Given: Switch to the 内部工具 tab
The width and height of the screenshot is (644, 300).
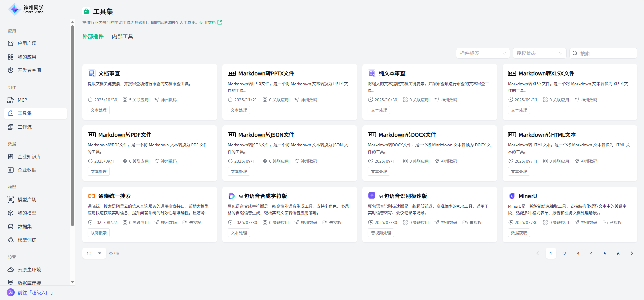Looking at the screenshot, I should (x=123, y=36).
